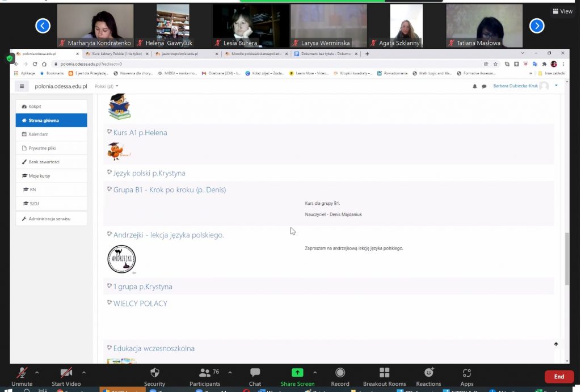Select Kalendarz in the sidebar
Image resolution: width=581 pixels, height=392 pixels.
[38, 134]
